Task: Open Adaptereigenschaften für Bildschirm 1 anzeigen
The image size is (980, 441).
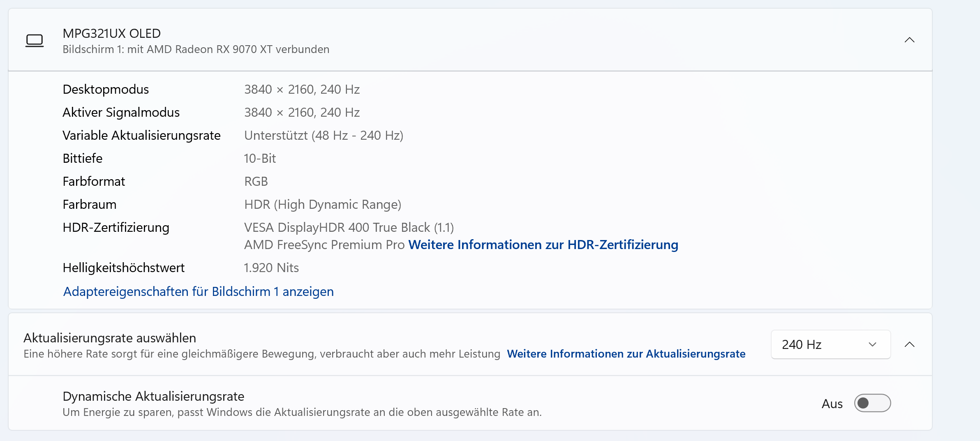Action: pos(199,291)
